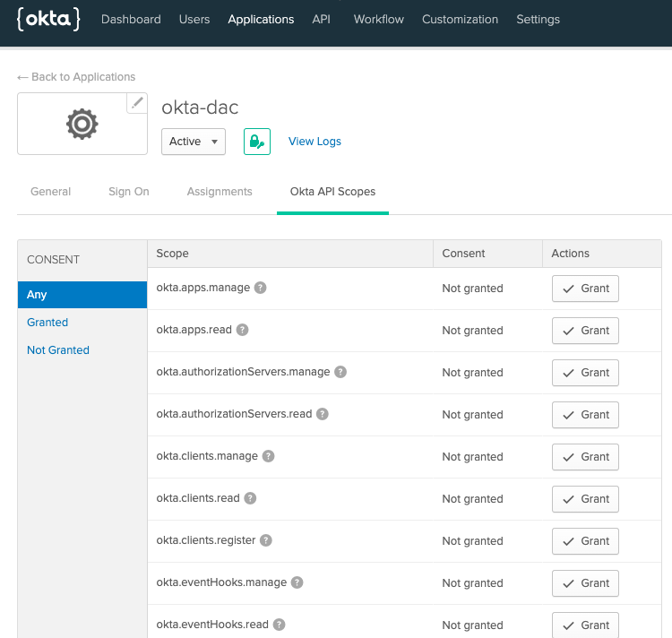
Task: Show help for okta.clients.register scope
Action: pos(266,540)
